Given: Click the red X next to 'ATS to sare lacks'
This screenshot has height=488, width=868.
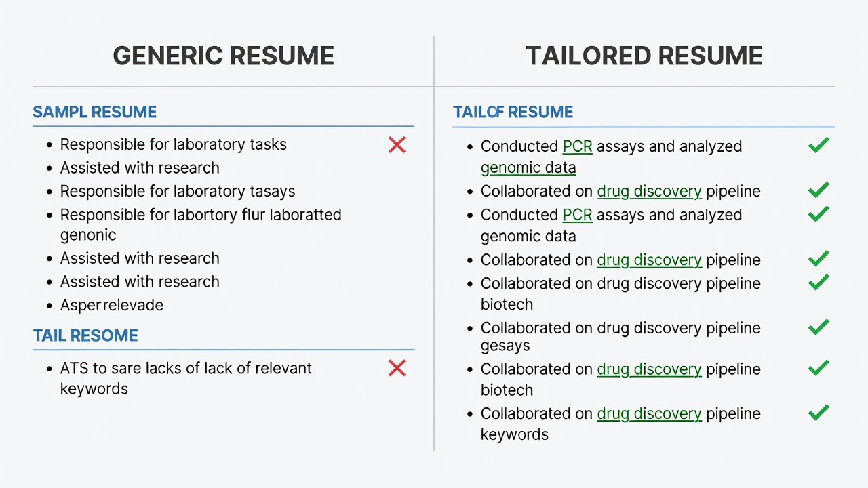Looking at the screenshot, I should 397,368.
